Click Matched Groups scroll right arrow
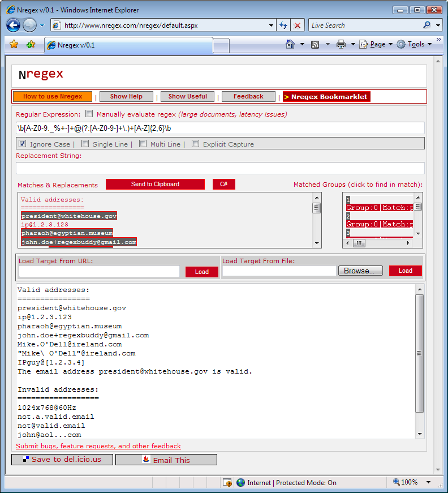This screenshot has width=448, height=493. (x=408, y=243)
